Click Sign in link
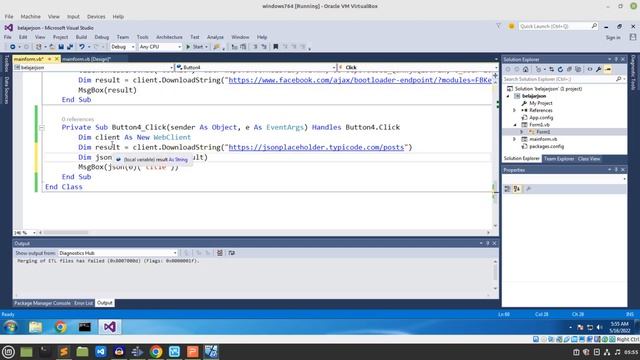The image size is (640, 360). coord(613,38)
